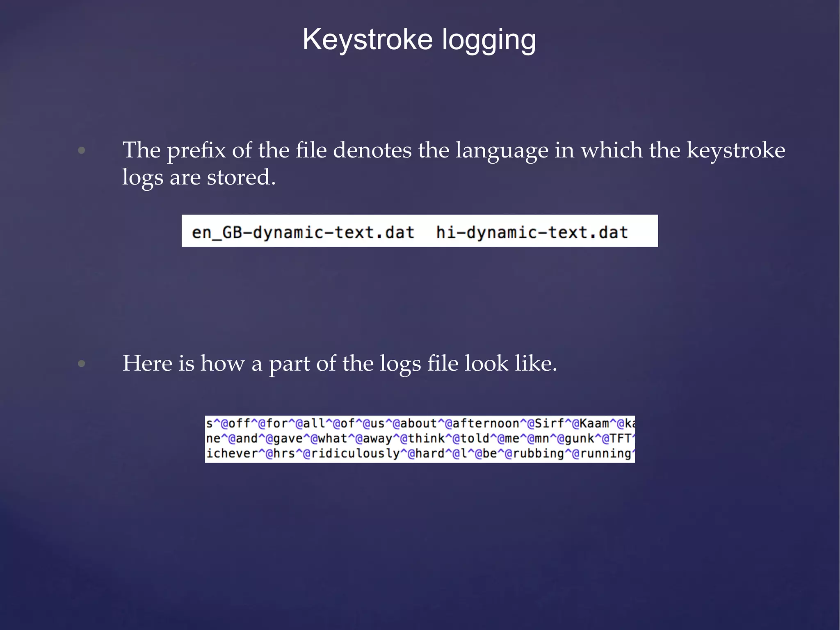Click the word 'rubbing' in the log excerpt

539,453
